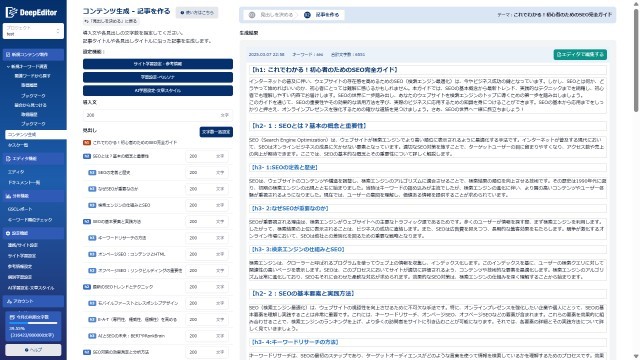Viewport: 640px width, 360px height.
Task: Click the h3 badge beside 検索エンジンの仕組みとSEO
Action: click(x=92, y=205)
